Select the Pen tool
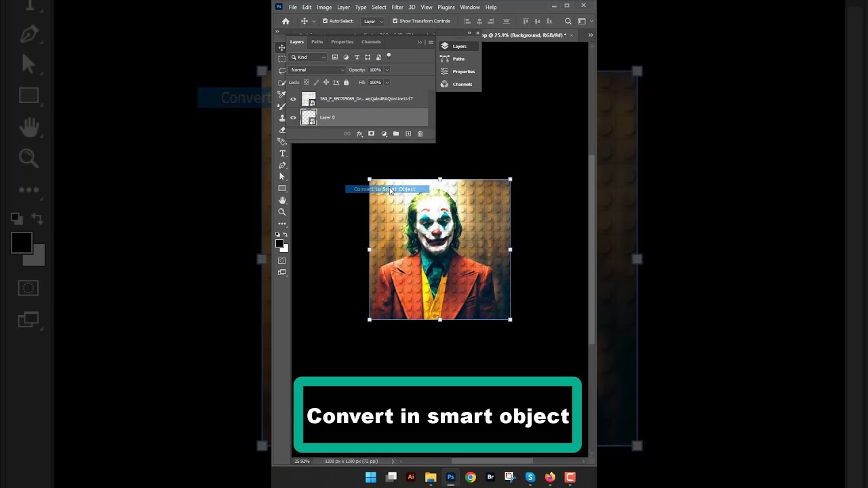 tap(282, 165)
